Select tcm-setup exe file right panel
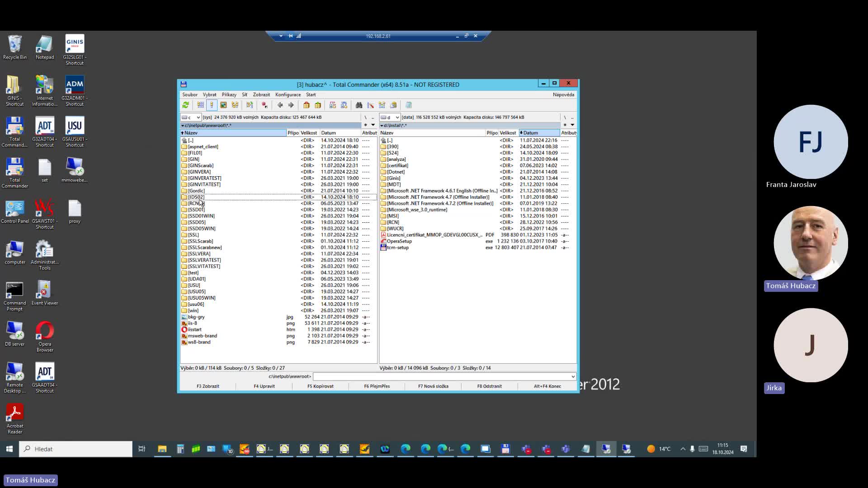 pyautogui.click(x=399, y=247)
